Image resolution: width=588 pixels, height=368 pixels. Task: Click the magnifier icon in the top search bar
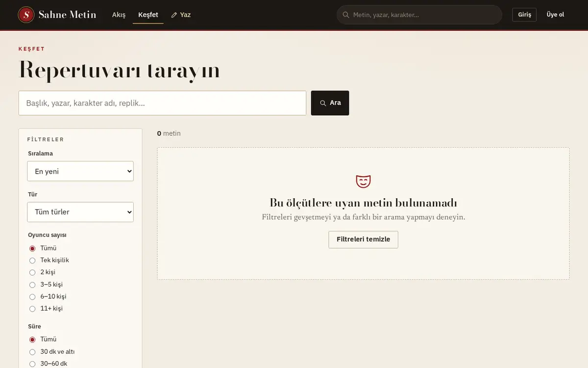[346, 15]
